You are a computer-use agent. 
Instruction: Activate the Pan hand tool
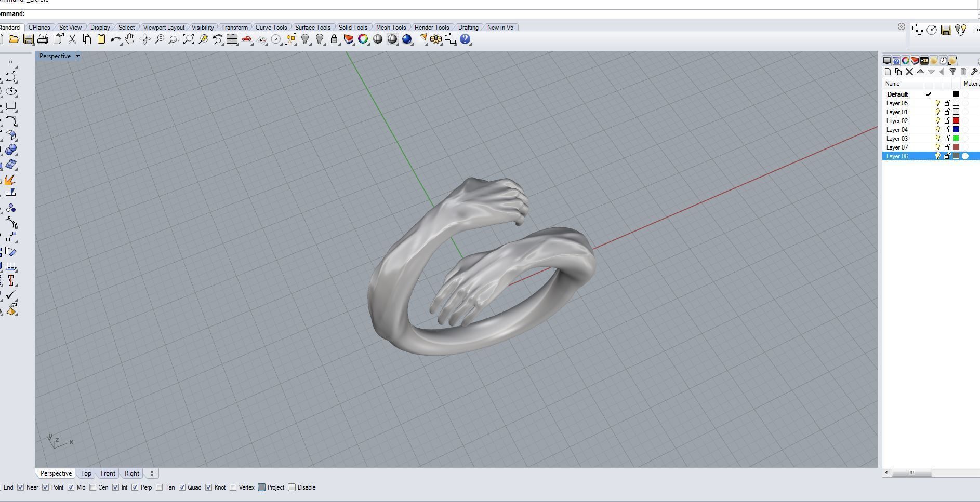[x=130, y=39]
